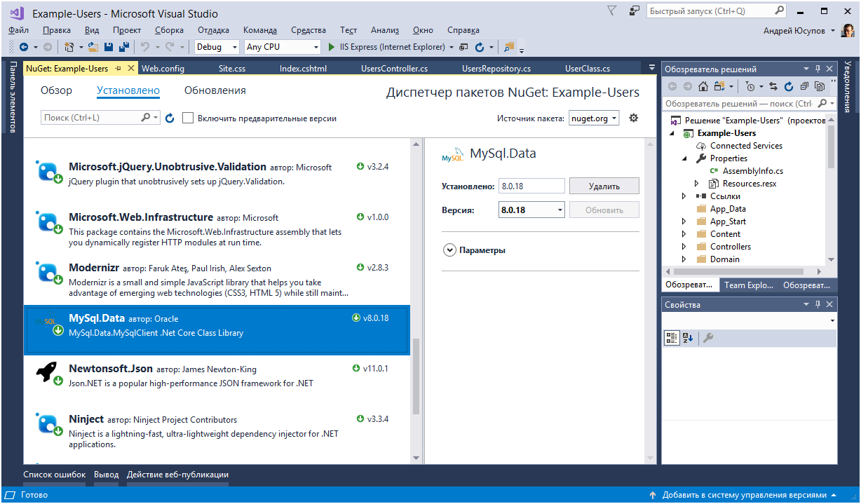The height and width of the screenshot is (504, 861).
Task: Select the Modernizr package
Action: [217, 280]
